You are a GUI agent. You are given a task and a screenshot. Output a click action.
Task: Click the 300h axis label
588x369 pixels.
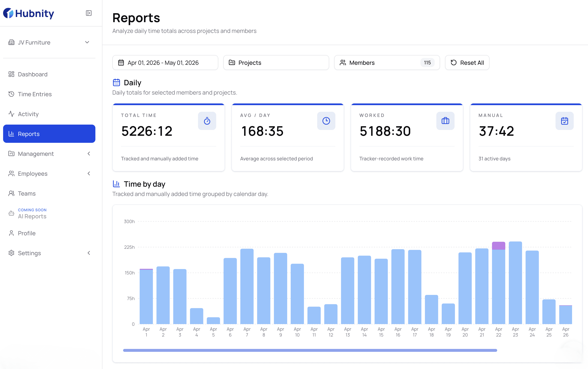[x=129, y=221]
